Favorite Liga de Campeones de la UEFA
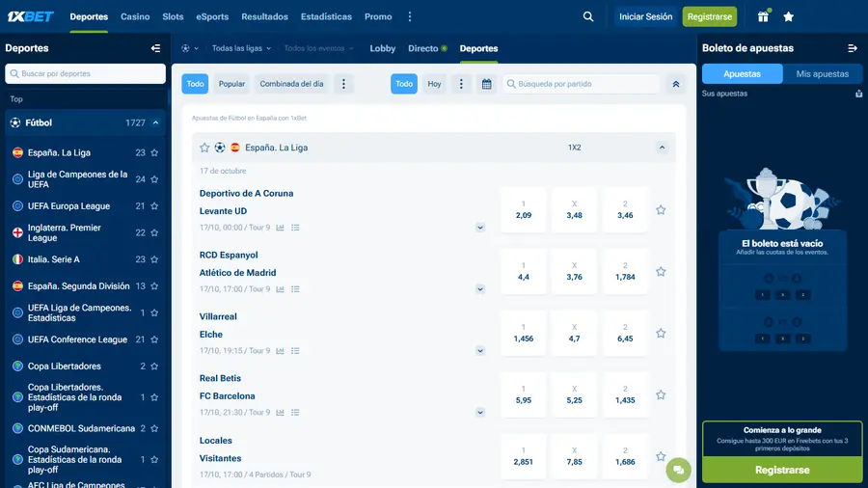 tap(154, 179)
